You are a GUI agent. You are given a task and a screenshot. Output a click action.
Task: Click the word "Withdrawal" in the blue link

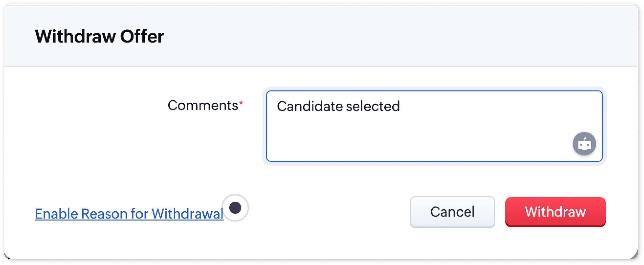187,214
